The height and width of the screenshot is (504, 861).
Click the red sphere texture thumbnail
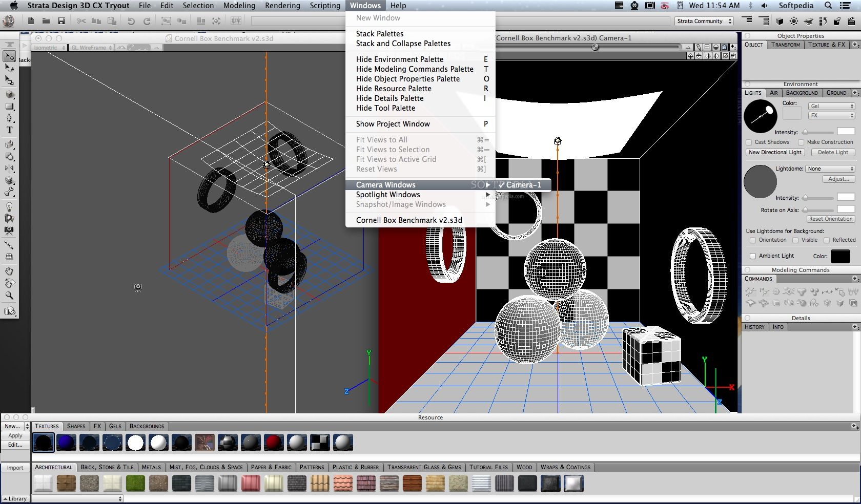[274, 443]
